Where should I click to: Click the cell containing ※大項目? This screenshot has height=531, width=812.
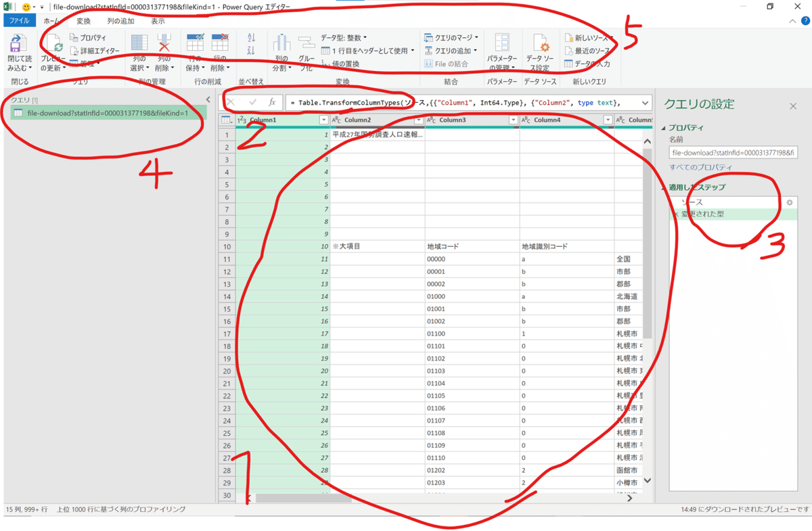coord(378,246)
